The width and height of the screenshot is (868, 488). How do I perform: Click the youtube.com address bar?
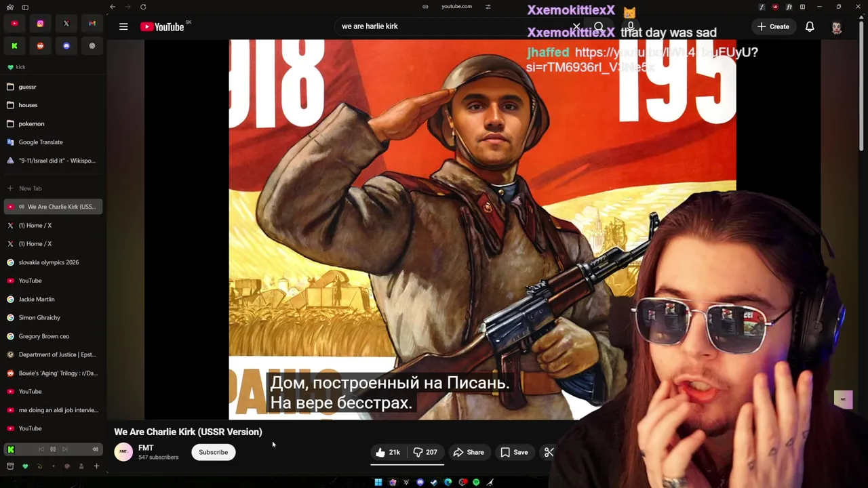[x=456, y=7]
